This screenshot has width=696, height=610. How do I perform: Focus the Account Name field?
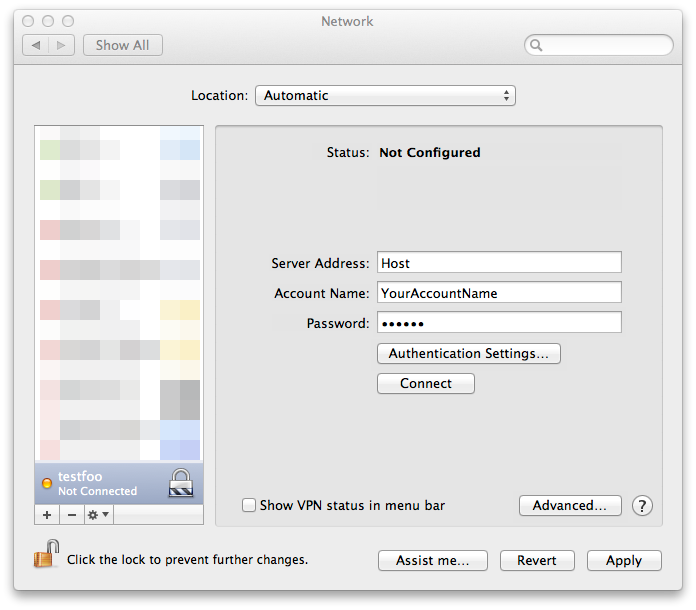[499, 292]
